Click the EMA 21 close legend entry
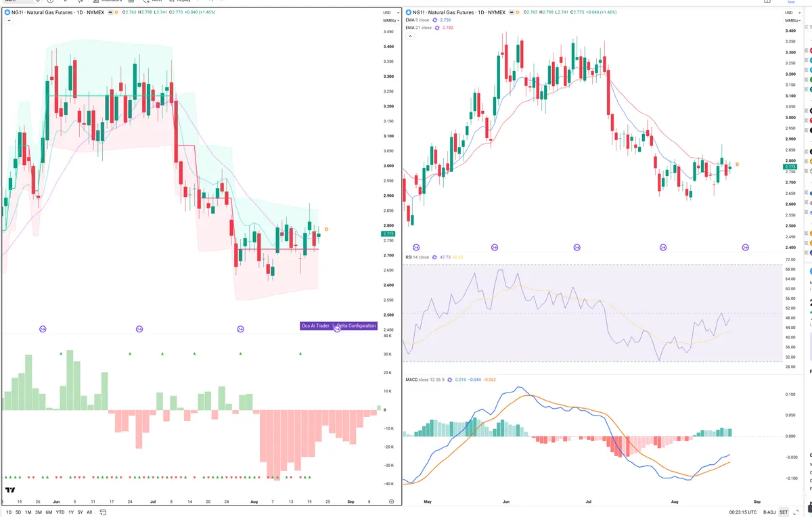The height and width of the screenshot is (517, 812). click(x=418, y=28)
